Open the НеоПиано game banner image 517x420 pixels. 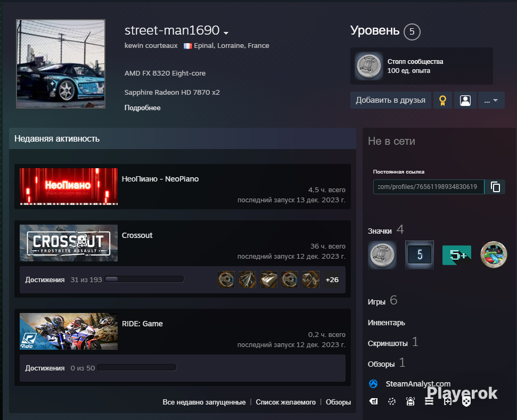(69, 187)
